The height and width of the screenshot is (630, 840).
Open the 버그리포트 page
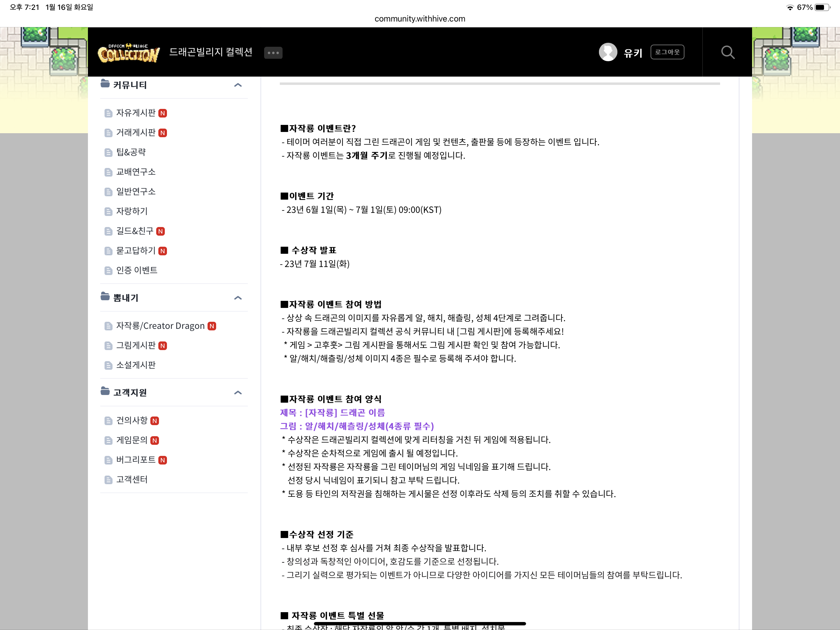[x=136, y=460]
